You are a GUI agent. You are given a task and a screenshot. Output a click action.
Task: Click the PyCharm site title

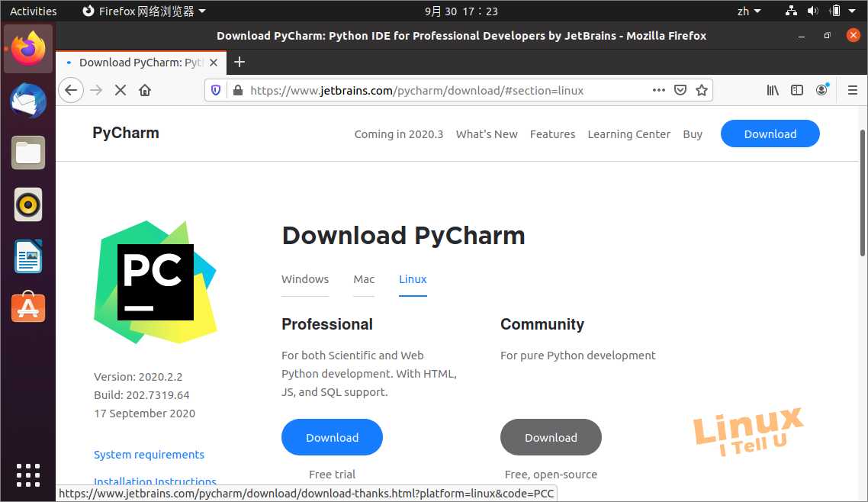(x=126, y=133)
